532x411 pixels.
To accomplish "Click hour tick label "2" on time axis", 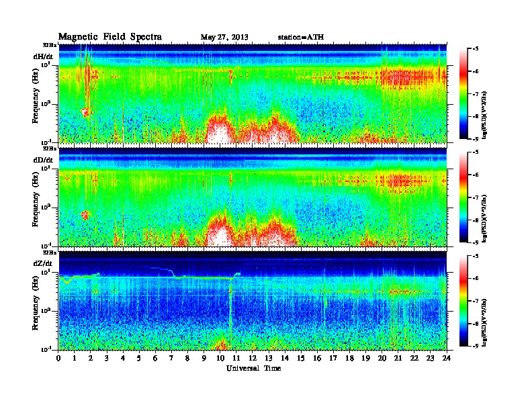I will (91, 358).
